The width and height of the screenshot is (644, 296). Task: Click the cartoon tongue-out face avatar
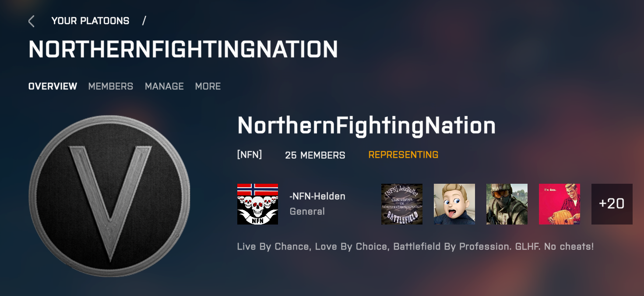coord(454,204)
